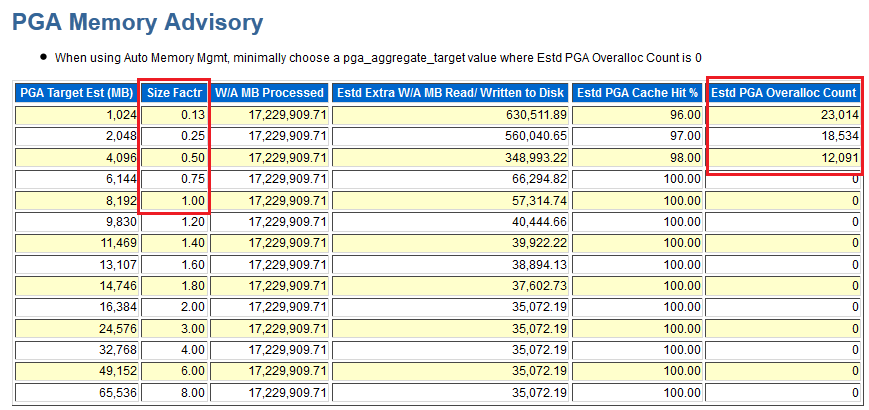Click the 39,922.22 disk read/write cell

click(450, 243)
